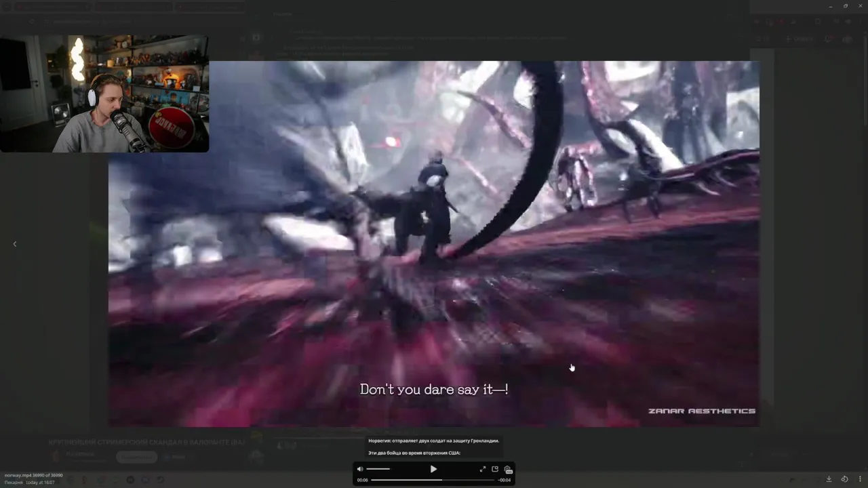Minimize the application window
868x488 pixels.
click(831, 5)
